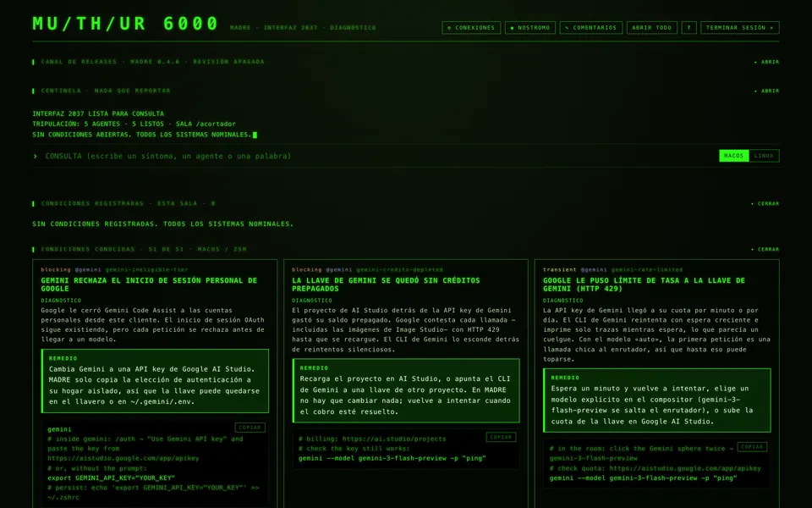The height and width of the screenshot is (508, 812).
Task: Click the @gemini tag on first card
Action: pos(88,269)
